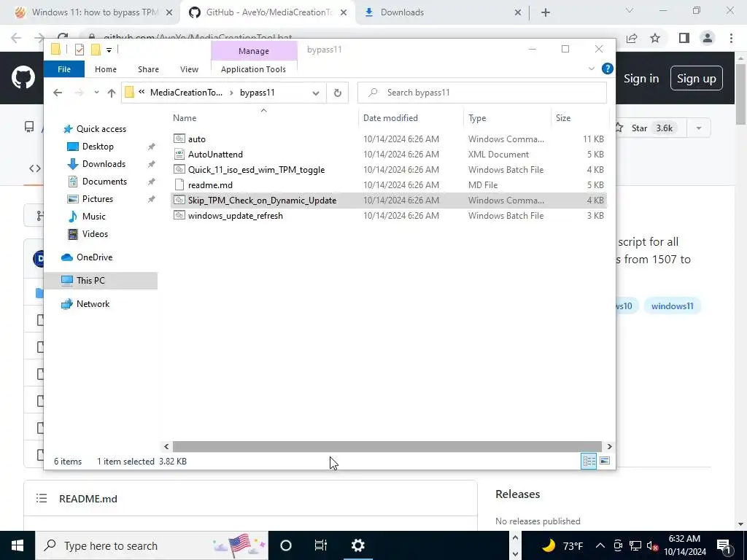This screenshot has width=747, height=560.
Task: Open the File menu in Explorer
Action: coord(64,69)
